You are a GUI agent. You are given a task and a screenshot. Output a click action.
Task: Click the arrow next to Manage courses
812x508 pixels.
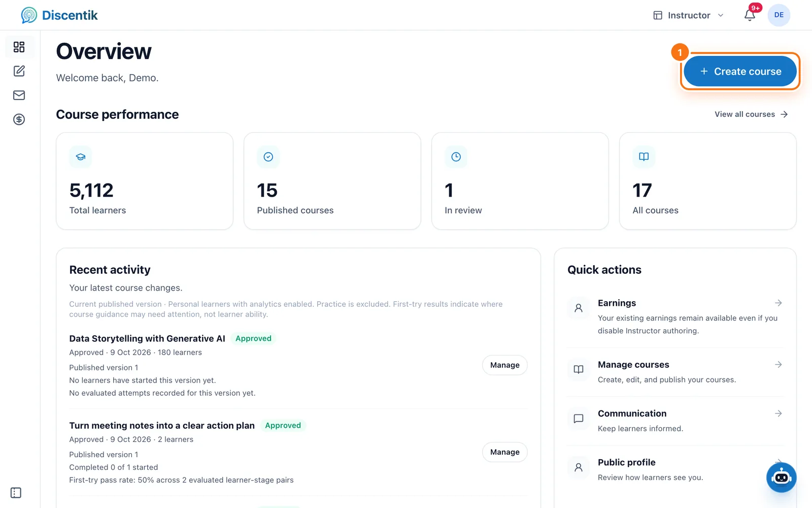pos(779,365)
